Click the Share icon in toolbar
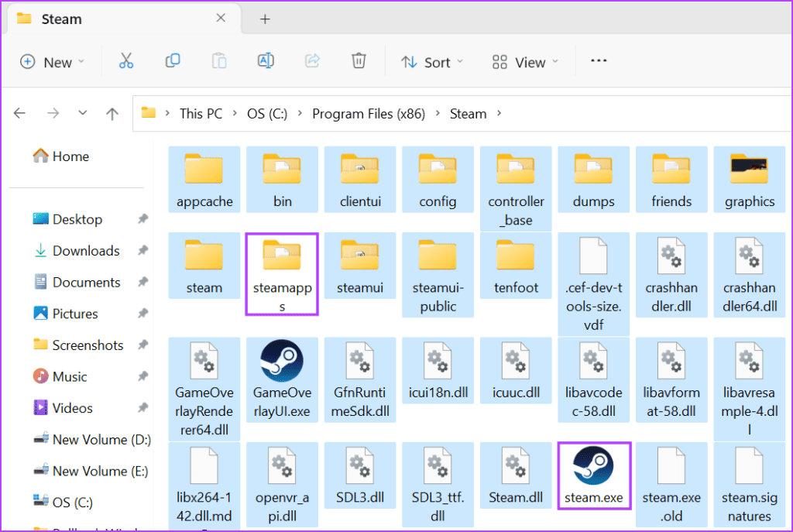Viewport: 793px width, 532px height. coord(312,61)
